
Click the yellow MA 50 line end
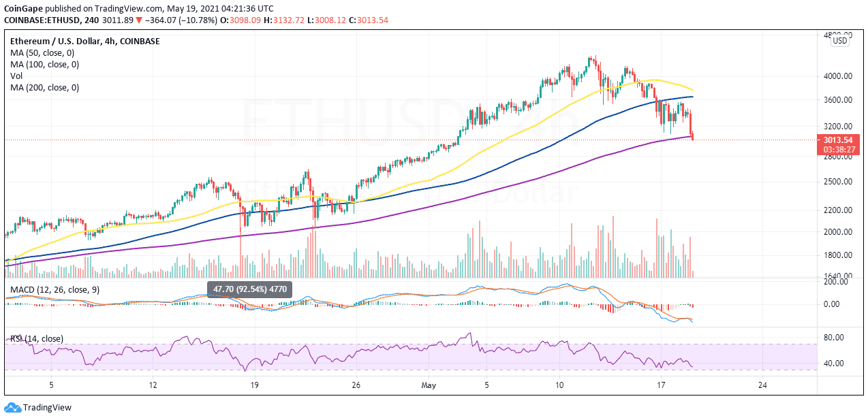click(692, 90)
